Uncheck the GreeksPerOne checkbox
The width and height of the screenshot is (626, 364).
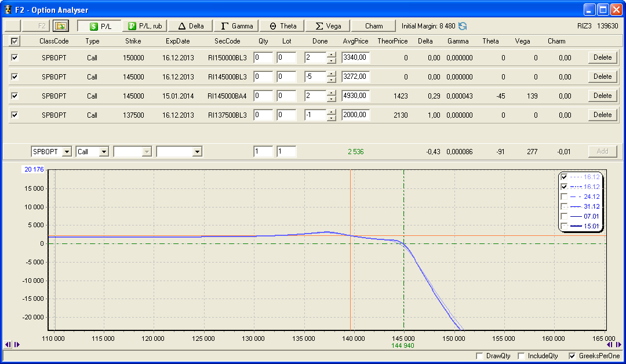(x=573, y=356)
